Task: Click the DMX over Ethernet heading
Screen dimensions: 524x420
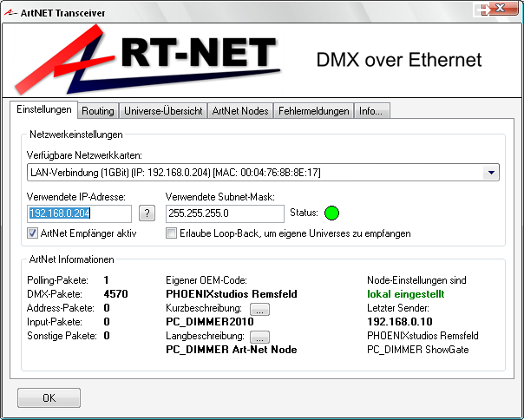Action: click(399, 60)
